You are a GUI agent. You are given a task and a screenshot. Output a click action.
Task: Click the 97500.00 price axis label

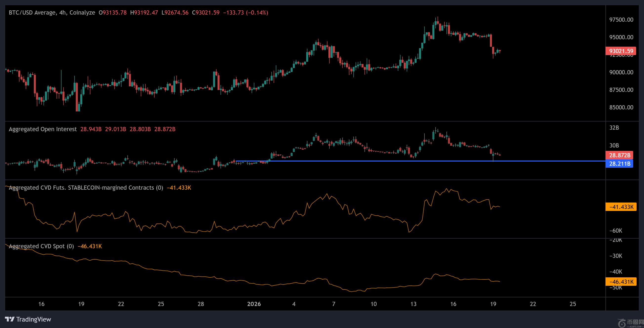click(x=621, y=20)
